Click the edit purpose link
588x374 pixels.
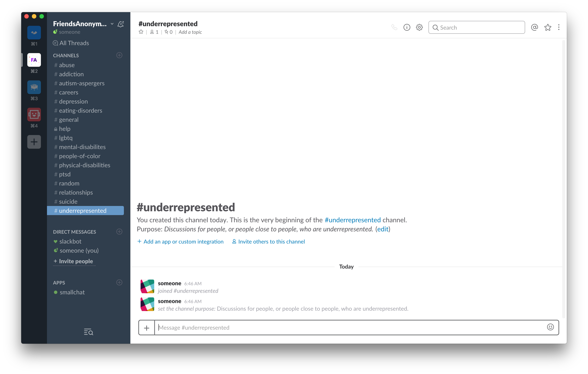coord(383,229)
